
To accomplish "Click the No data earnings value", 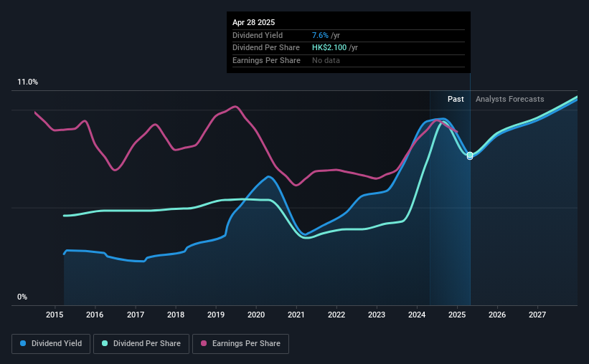I will point(326,60).
